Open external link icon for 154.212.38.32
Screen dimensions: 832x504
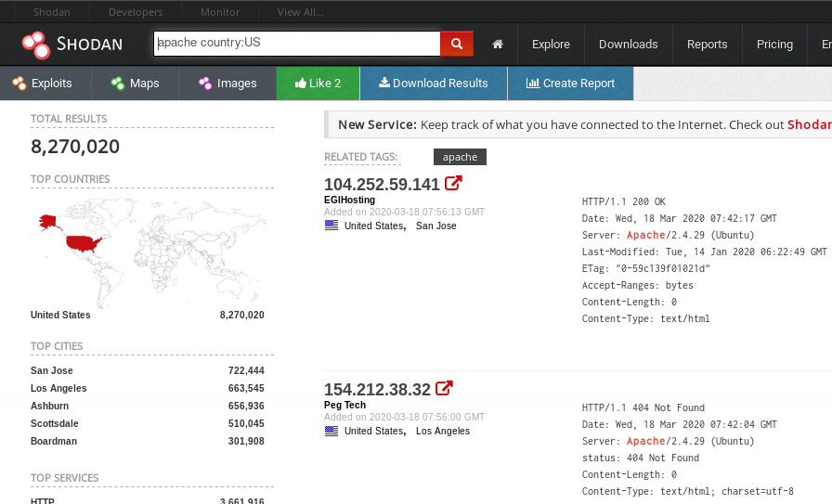click(444, 388)
